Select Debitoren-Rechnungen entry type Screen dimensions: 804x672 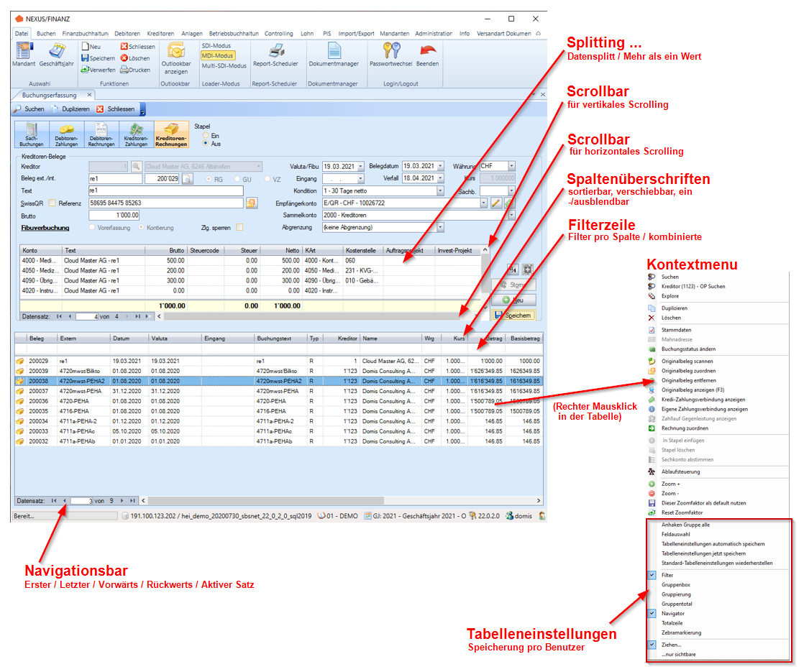click(101, 135)
